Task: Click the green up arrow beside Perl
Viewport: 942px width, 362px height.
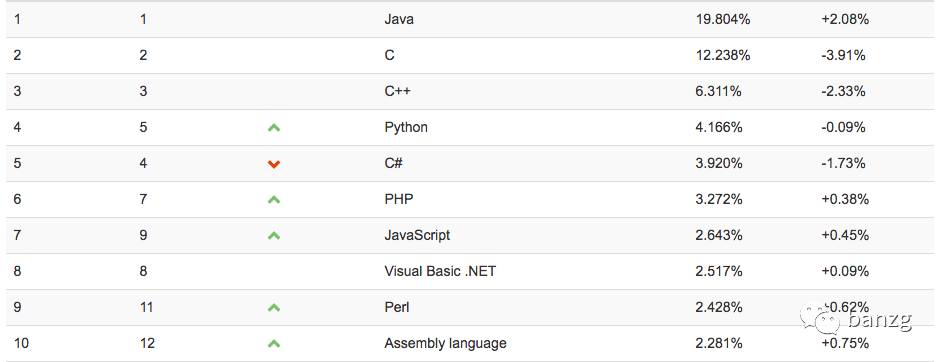Action: pyautogui.click(x=274, y=308)
